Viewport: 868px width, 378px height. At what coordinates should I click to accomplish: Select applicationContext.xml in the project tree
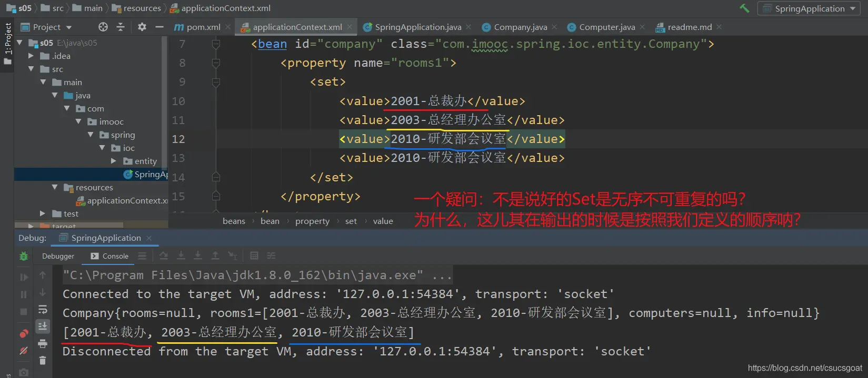click(x=122, y=200)
